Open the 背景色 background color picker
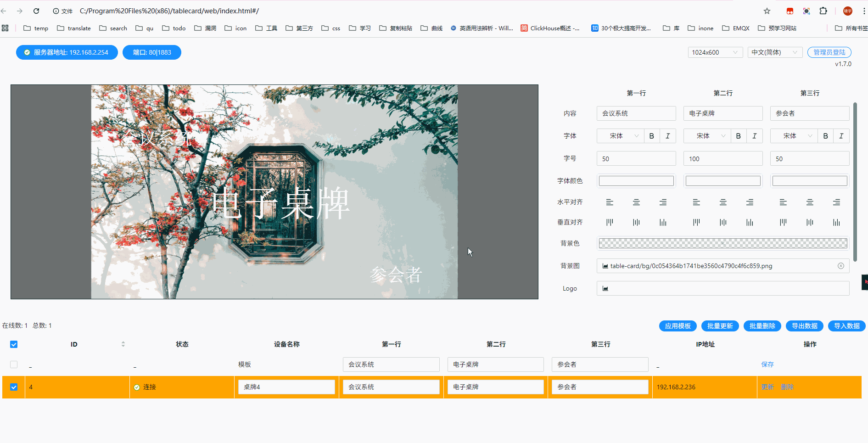The width and height of the screenshot is (868, 443). (722, 243)
